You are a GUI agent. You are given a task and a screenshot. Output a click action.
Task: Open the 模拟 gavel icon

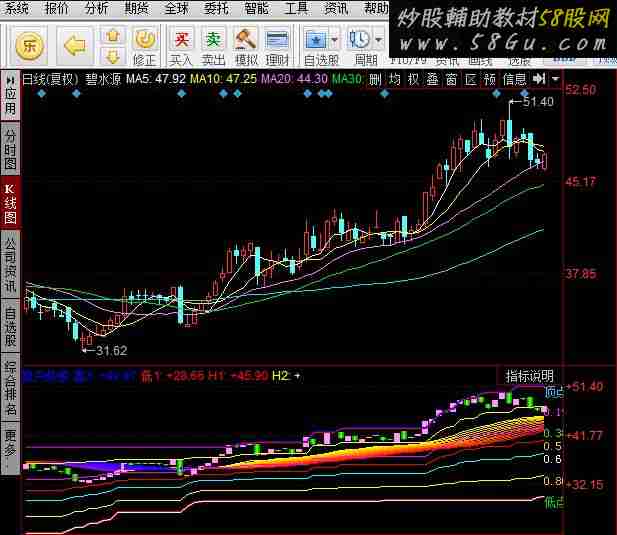point(246,46)
